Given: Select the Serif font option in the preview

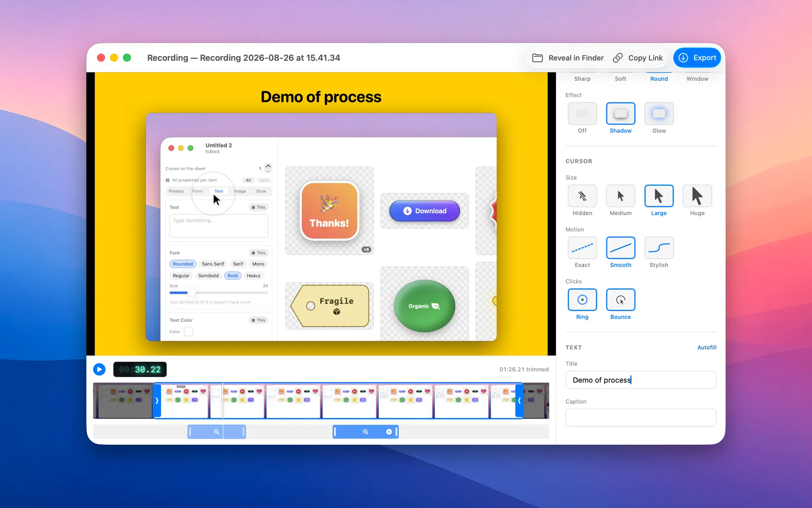Looking at the screenshot, I should [x=238, y=264].
